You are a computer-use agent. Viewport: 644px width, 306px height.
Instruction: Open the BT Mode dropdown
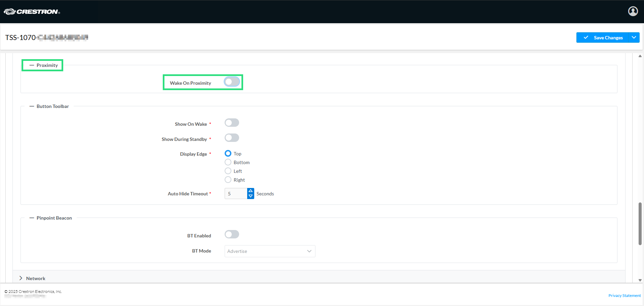[270, 251]
